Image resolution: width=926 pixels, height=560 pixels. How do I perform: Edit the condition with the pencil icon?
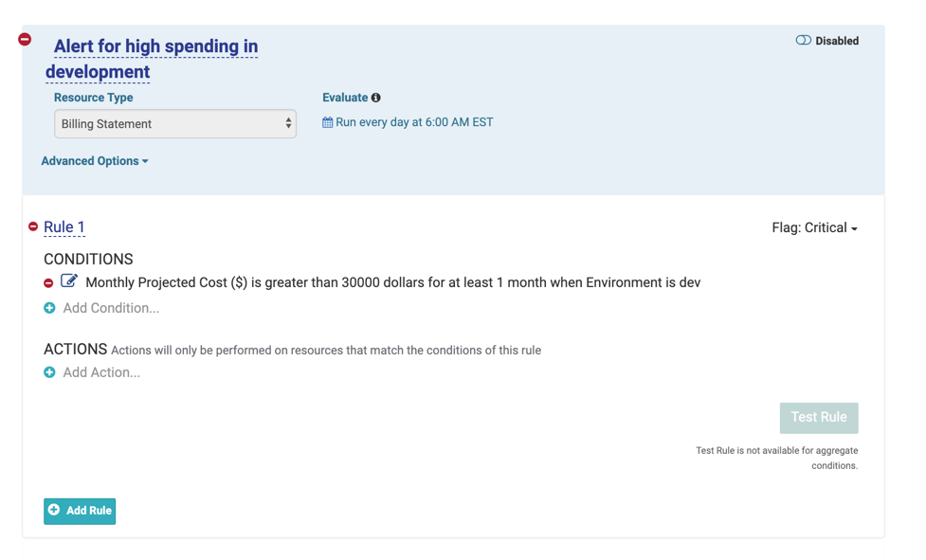pos(69,280)
